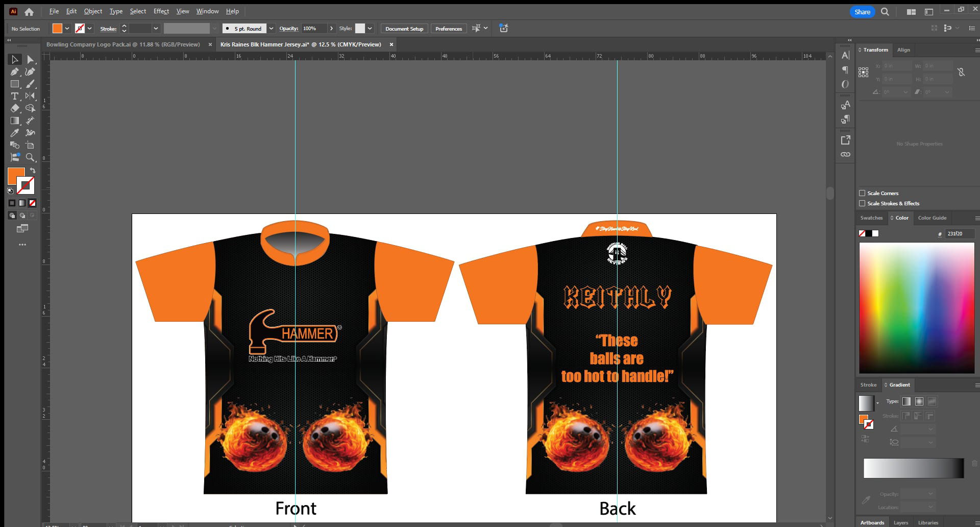
Task: Change screen mode icon in toolbar
Action: pyautogui.click(x=22, y=228)
